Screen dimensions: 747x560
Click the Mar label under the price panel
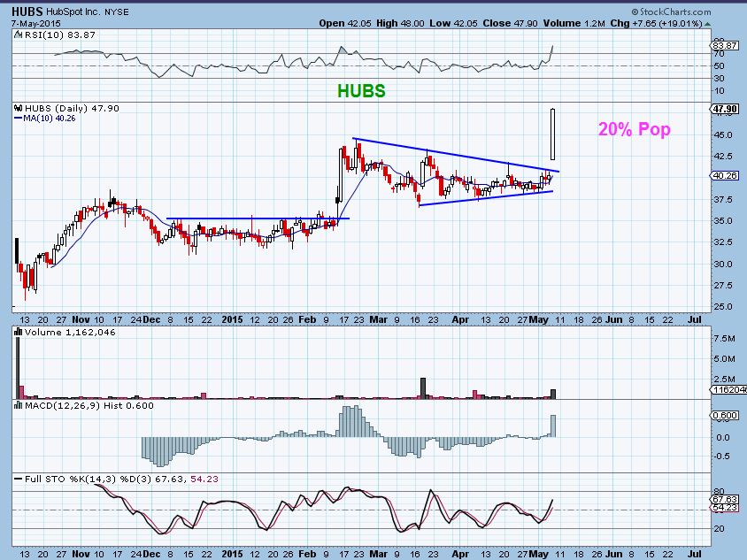click(378, 319)
